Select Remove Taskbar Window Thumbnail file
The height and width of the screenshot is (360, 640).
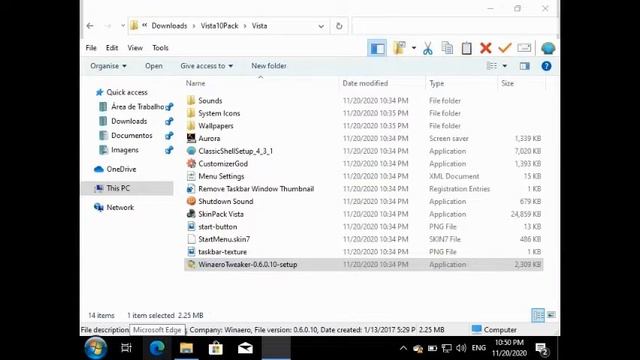coord(256,189)
